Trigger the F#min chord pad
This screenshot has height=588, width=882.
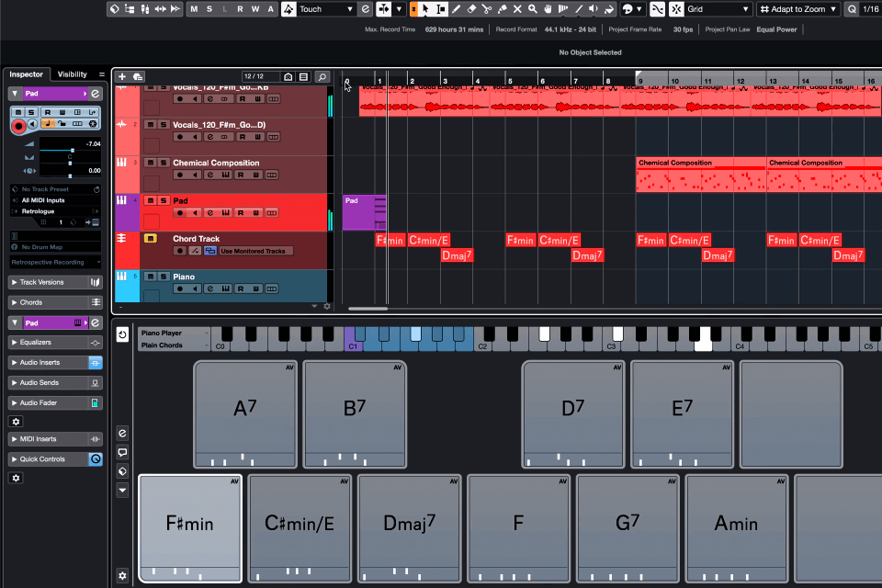(190, 528)
